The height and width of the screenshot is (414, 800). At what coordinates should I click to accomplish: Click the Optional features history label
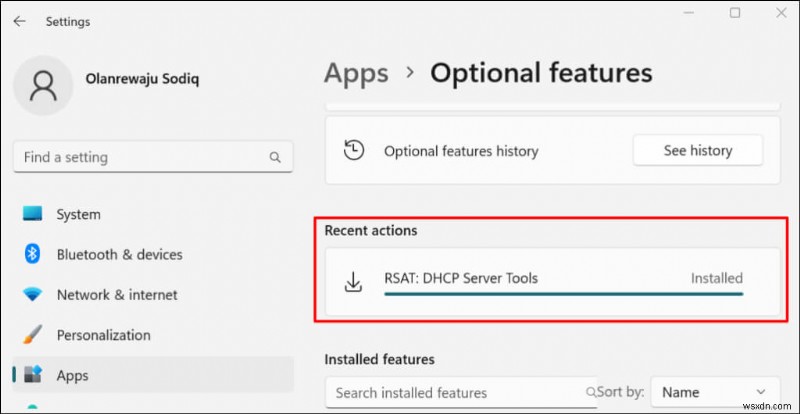point(461,151)
